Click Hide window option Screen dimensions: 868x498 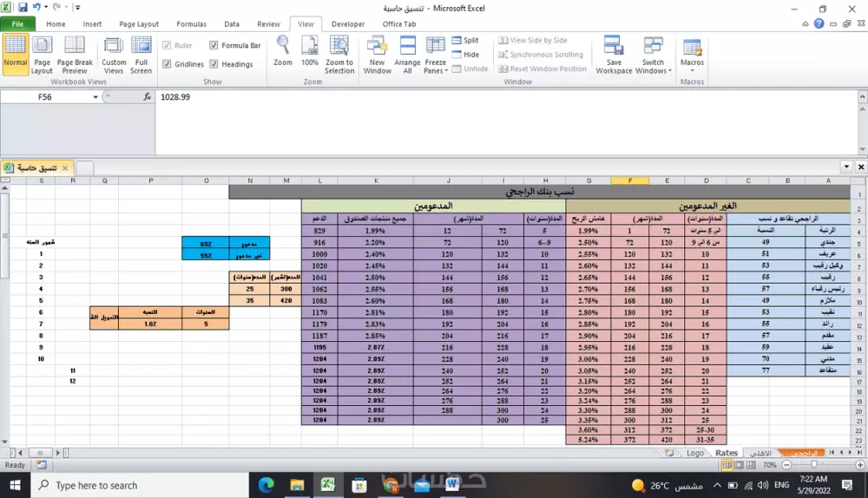(x=465, y=55)
